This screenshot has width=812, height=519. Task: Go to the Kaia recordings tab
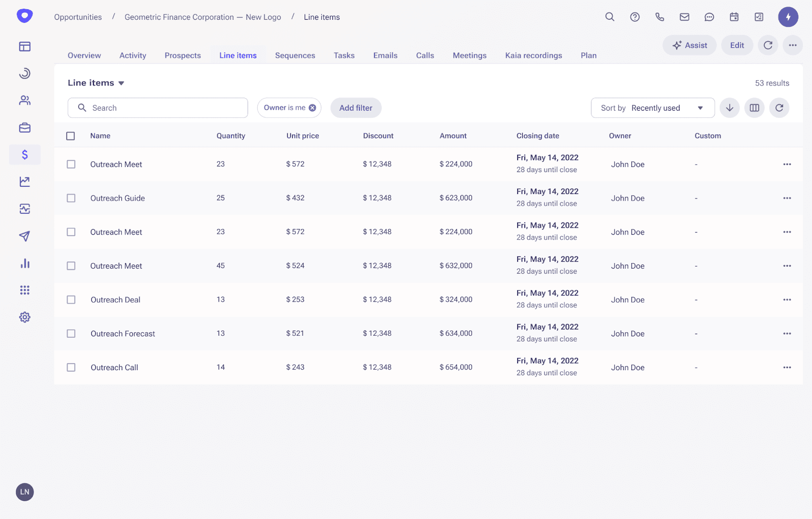coord(533,55)
